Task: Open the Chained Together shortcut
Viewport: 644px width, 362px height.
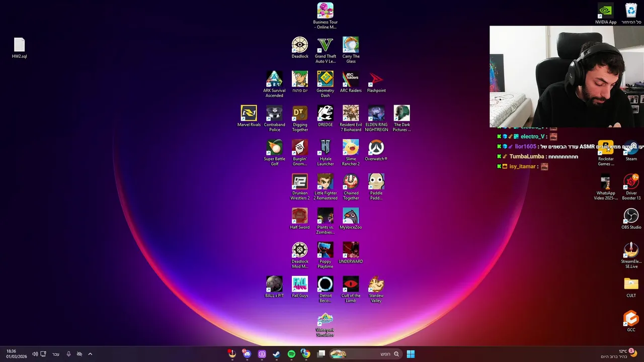Action: 351,187
